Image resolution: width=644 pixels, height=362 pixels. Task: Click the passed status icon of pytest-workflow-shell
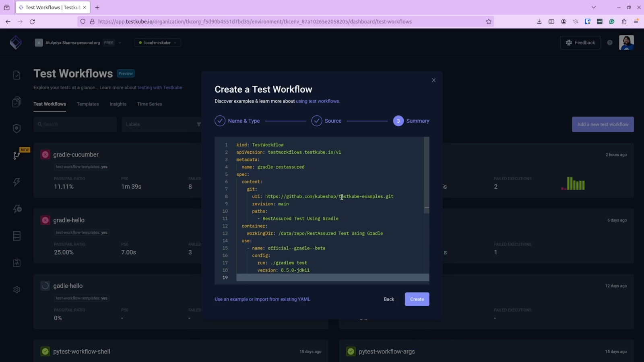45,352
